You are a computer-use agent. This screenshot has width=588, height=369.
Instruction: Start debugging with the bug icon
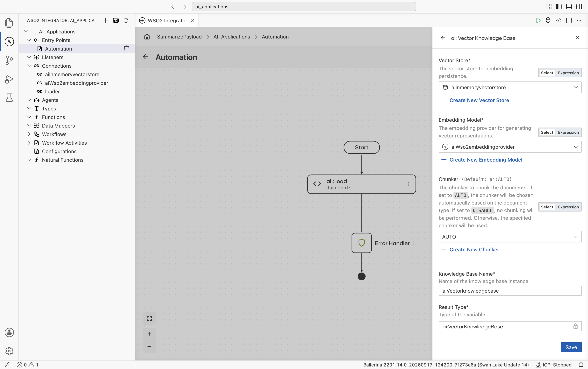[548, 20]
